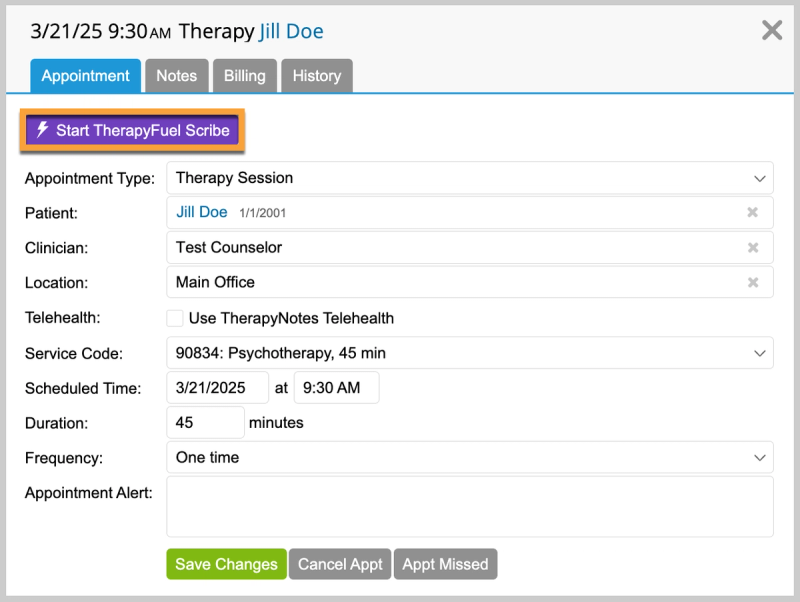Viewport: 800px width, 602px height.
Task: Cancel the appointment
Action: (339, 563)
